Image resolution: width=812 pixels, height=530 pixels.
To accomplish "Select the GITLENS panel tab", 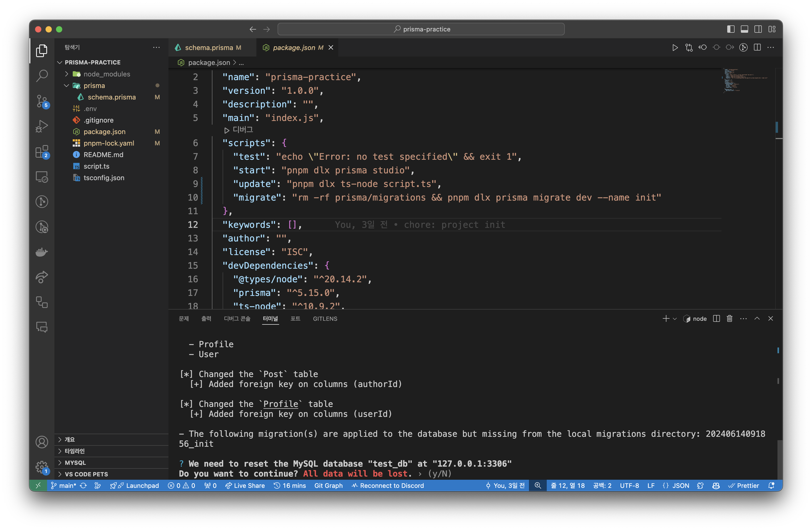I will tap(325, 319).
